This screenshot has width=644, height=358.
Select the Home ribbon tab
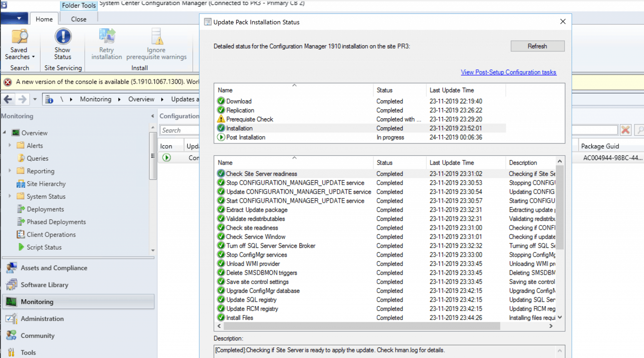point(44,19)
